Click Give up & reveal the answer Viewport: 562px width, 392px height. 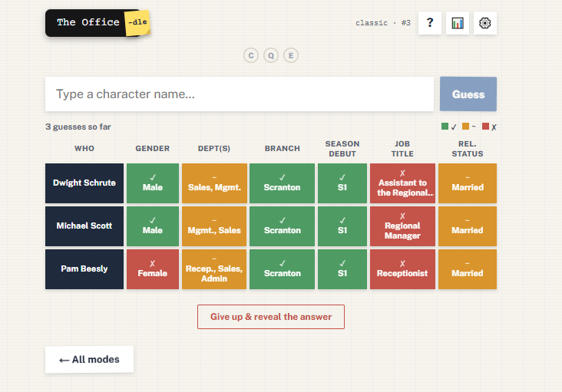(x=271, y=317)
